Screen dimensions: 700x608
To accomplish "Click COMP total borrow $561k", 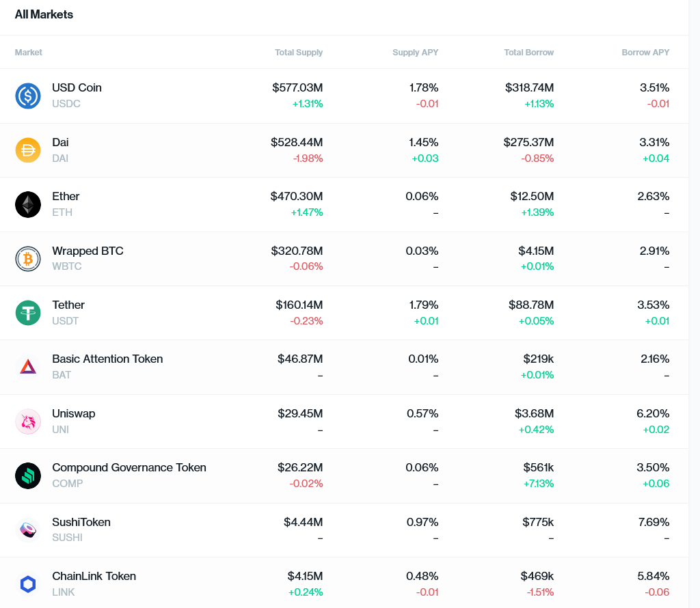I will [x=539, y=467].
